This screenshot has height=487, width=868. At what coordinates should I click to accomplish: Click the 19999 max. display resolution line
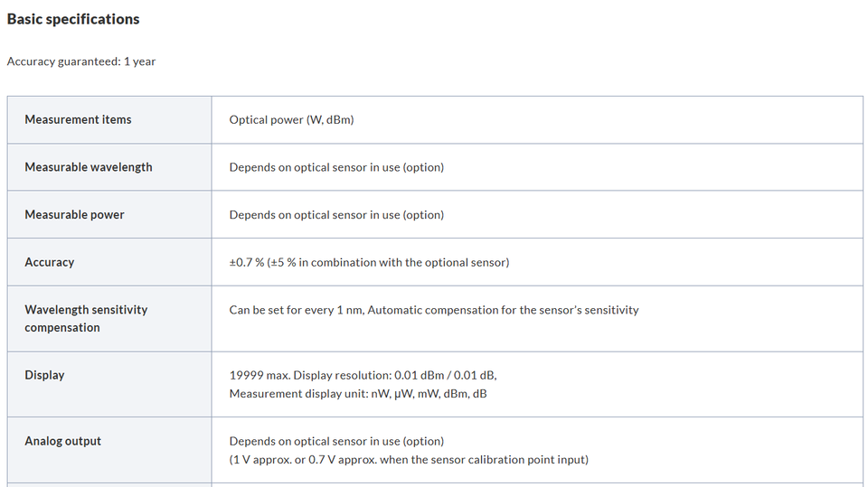point(363,375)
